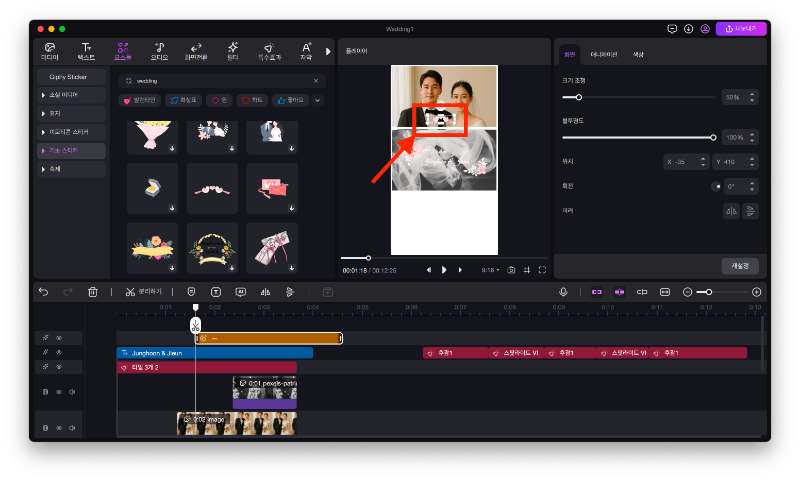Click the Reset button in properties panel
Viewport: 800px width, 480px height.
coord(741,266)
